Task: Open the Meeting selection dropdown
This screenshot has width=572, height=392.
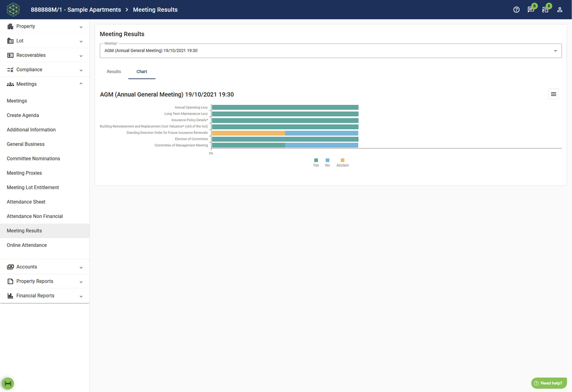Action: coord(330,51)
